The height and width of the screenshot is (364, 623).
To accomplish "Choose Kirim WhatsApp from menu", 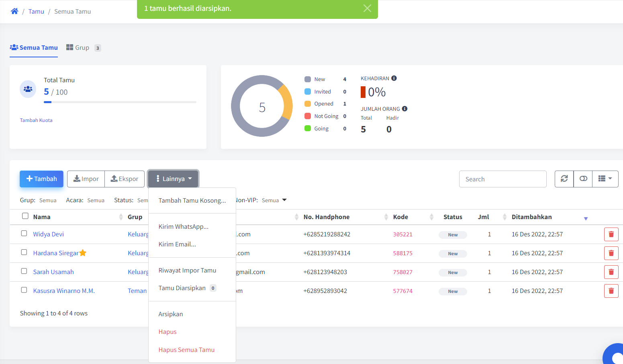I will point(192,227).
